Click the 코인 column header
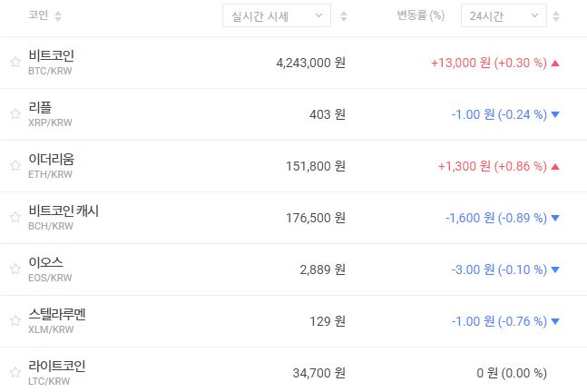Viewport: 587px width, 392px height. [38, 16]
